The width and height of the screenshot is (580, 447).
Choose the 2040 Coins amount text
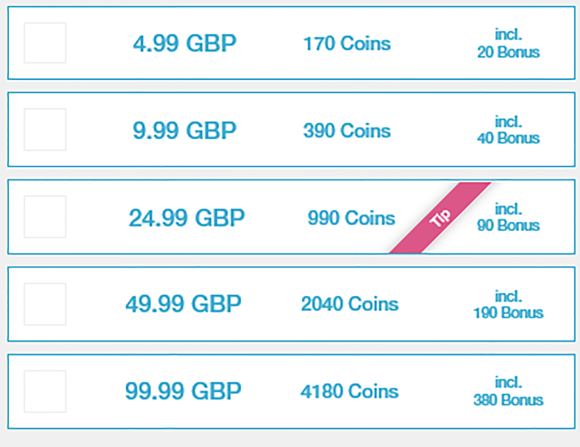(350, 304)
